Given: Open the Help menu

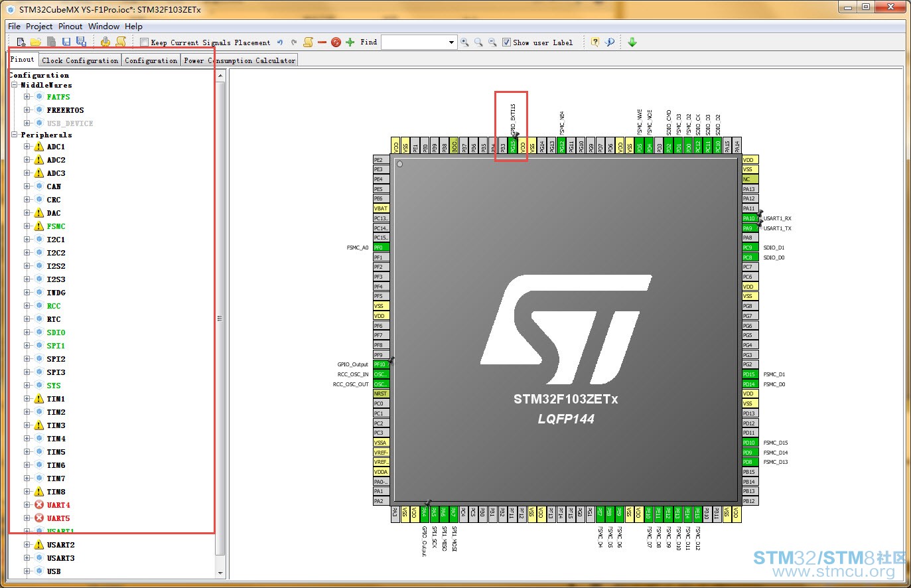Looking at the screenshot, I should [134, 27].
